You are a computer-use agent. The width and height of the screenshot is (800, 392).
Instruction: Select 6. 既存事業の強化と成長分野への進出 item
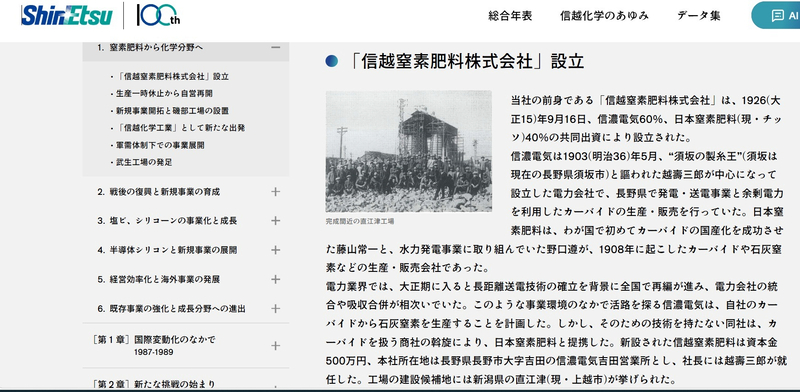pos(171,309)
